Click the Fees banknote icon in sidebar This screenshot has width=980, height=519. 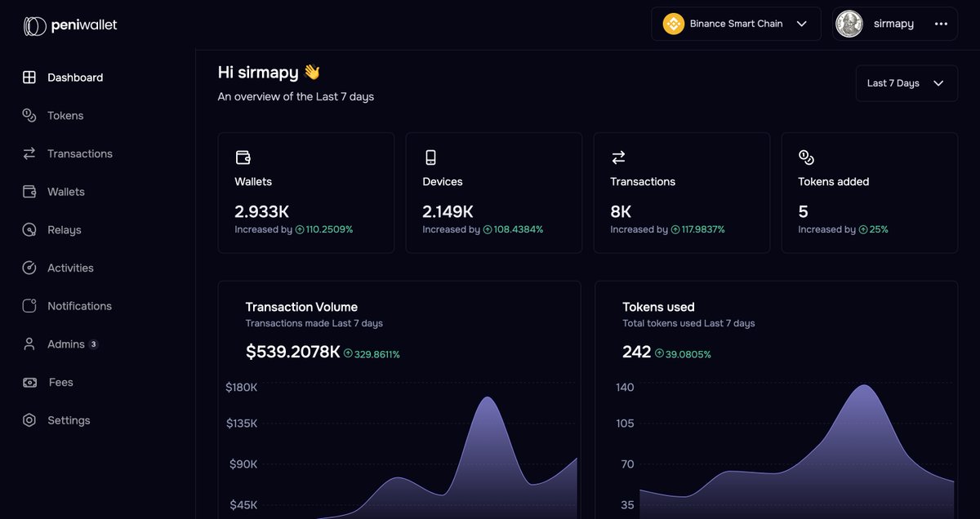[29, 382]
